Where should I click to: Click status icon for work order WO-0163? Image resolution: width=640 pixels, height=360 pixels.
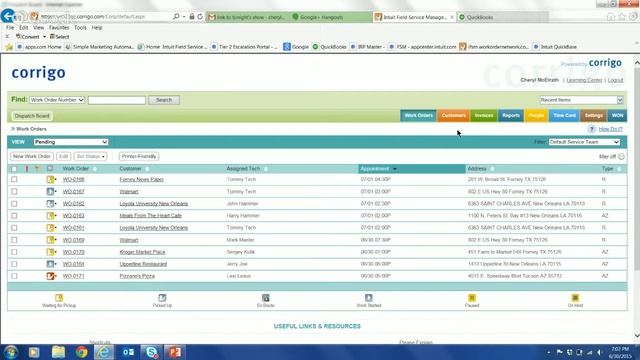click(50, 216)
